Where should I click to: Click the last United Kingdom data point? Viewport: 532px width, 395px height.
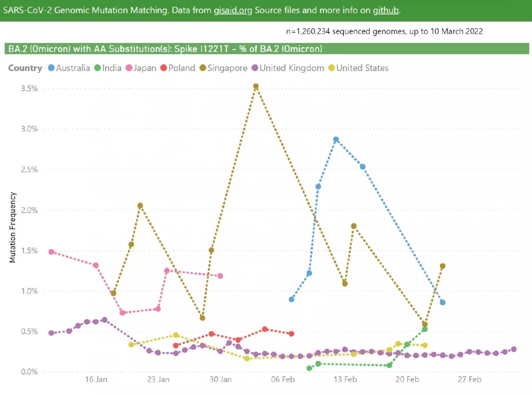[x=514, y=349]
